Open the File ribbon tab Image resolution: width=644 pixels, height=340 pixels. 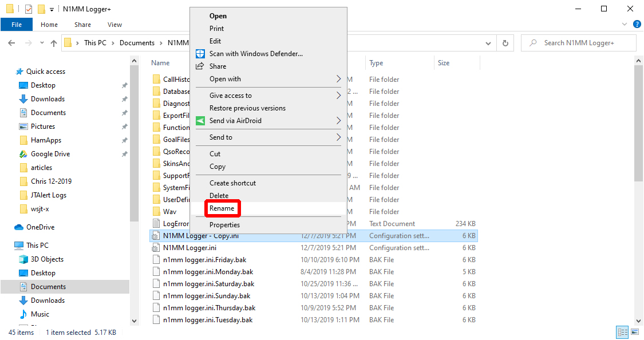(17, 25)
